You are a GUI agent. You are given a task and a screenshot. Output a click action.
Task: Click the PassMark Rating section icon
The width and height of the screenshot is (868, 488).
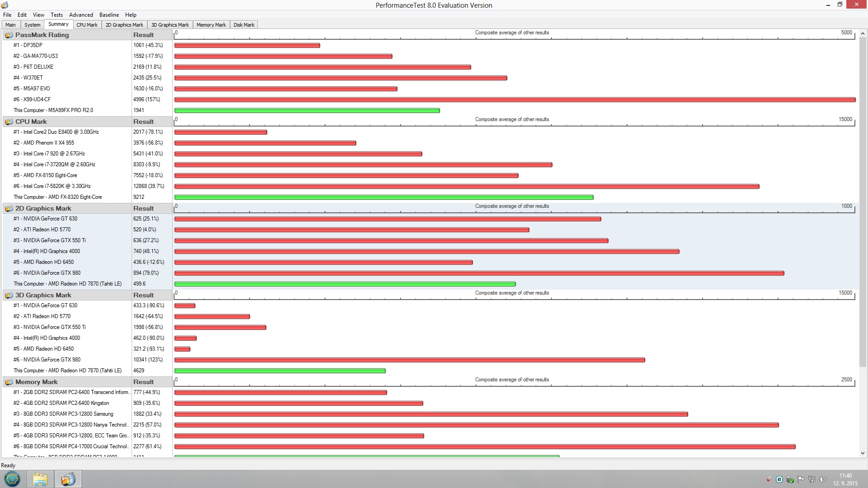pos(9,35)
